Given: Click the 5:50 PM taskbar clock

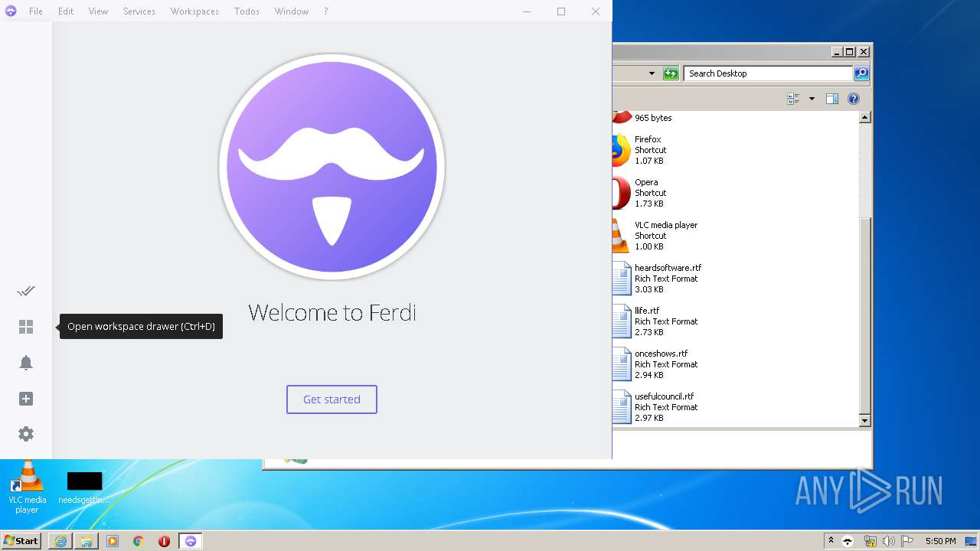Looking at the screenshot, I should pyautogui.click(x=940, y=541).
